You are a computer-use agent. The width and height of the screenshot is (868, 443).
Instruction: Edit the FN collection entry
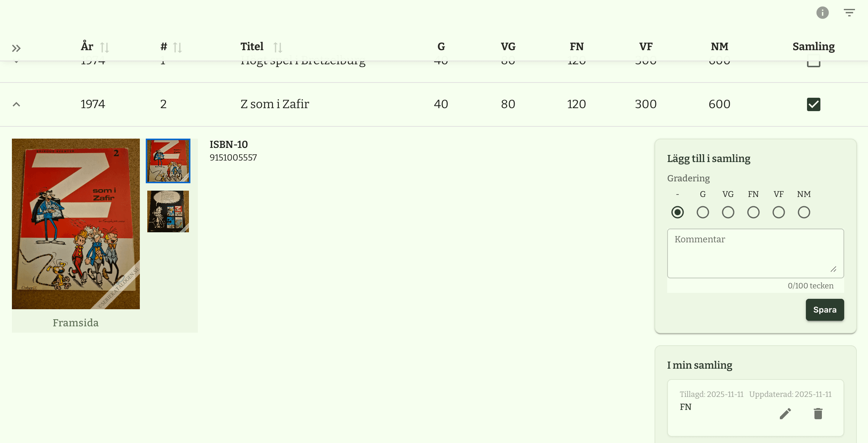click(785, 414)
